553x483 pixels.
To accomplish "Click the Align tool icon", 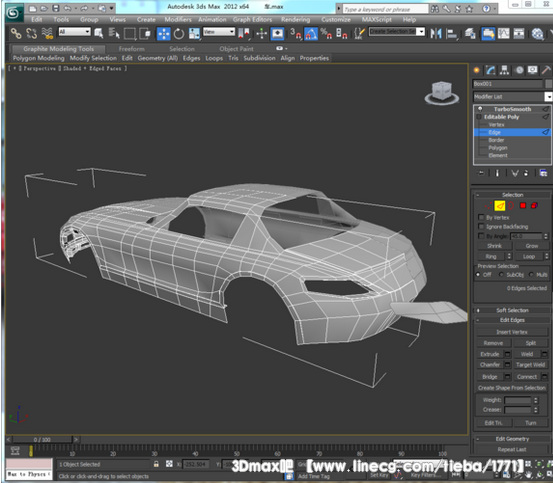I will point(451,33).
